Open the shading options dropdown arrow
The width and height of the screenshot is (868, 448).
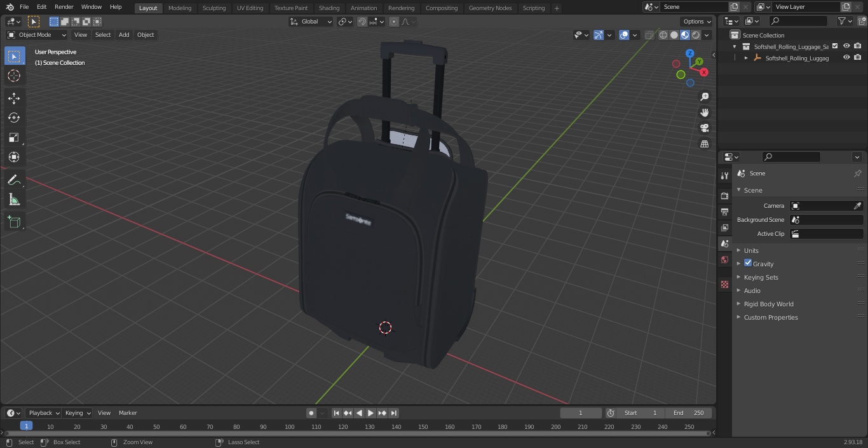(x=707, y=35)
